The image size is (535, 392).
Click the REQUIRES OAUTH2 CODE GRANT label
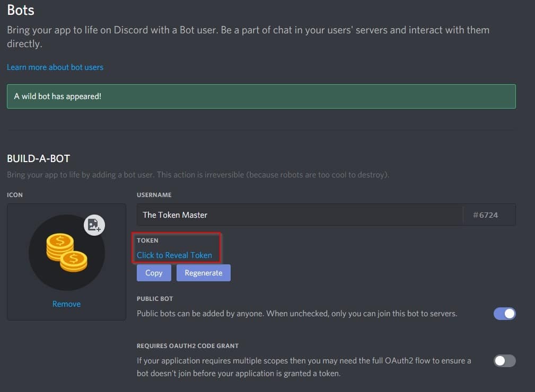tap(188, 345)
